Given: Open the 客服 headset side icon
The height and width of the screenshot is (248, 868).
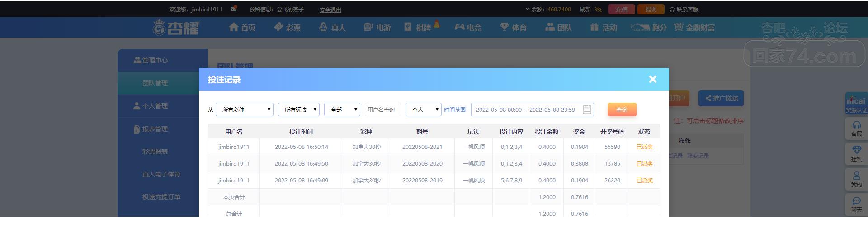Looking at the screenshot, I should pos(856,129).
